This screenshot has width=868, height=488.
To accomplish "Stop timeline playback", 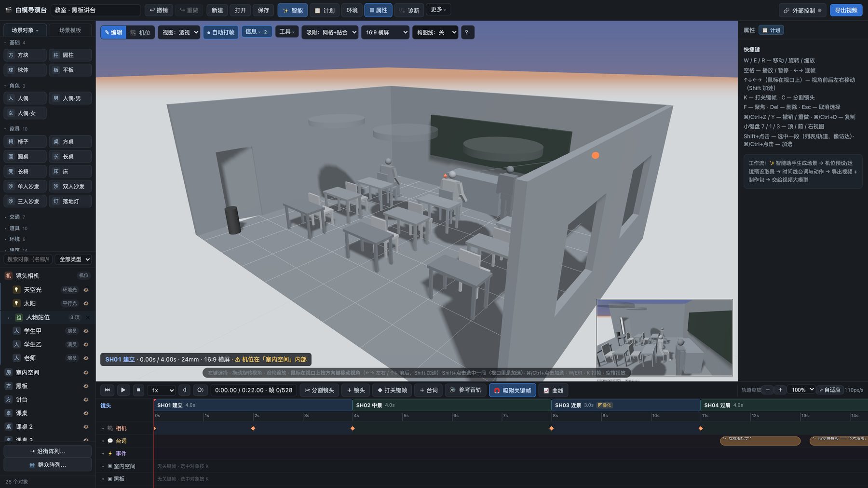I will click(138, 390).
